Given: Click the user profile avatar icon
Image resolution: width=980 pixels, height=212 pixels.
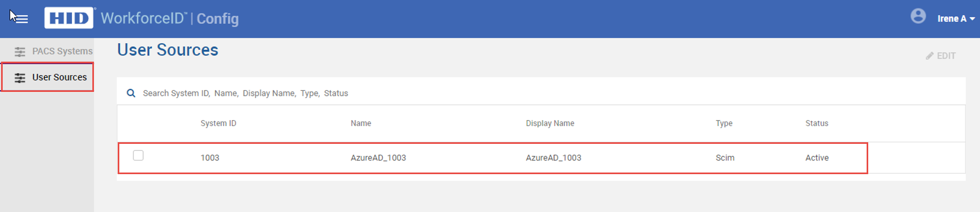Looking at the screenshot, I should (x=918, y=16).
